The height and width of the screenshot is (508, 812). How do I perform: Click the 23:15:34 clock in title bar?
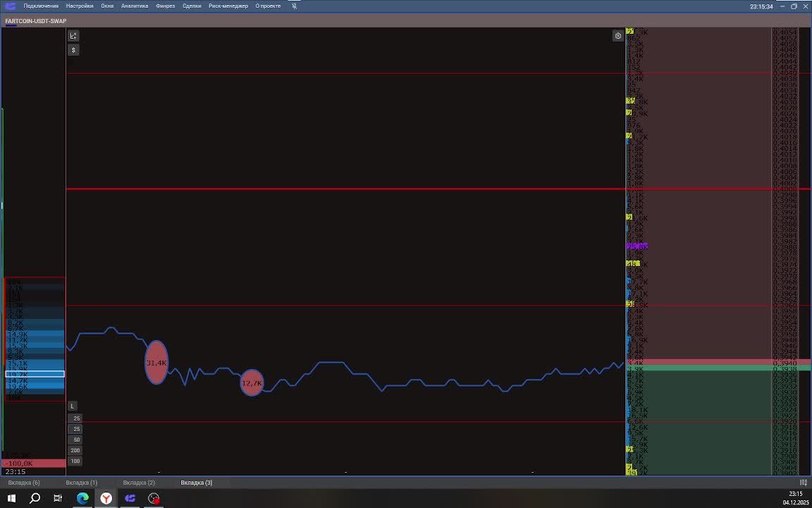coord(761,6)
